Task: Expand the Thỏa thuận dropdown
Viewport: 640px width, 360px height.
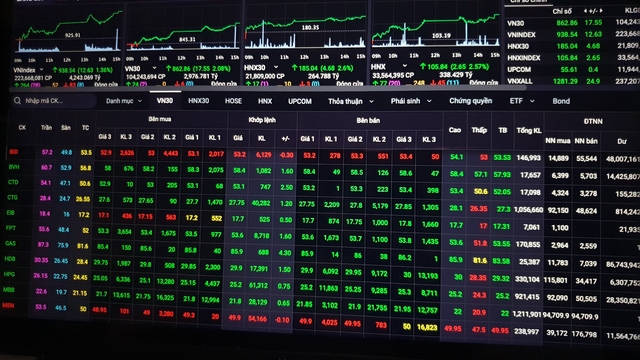Action: (351, 101)
